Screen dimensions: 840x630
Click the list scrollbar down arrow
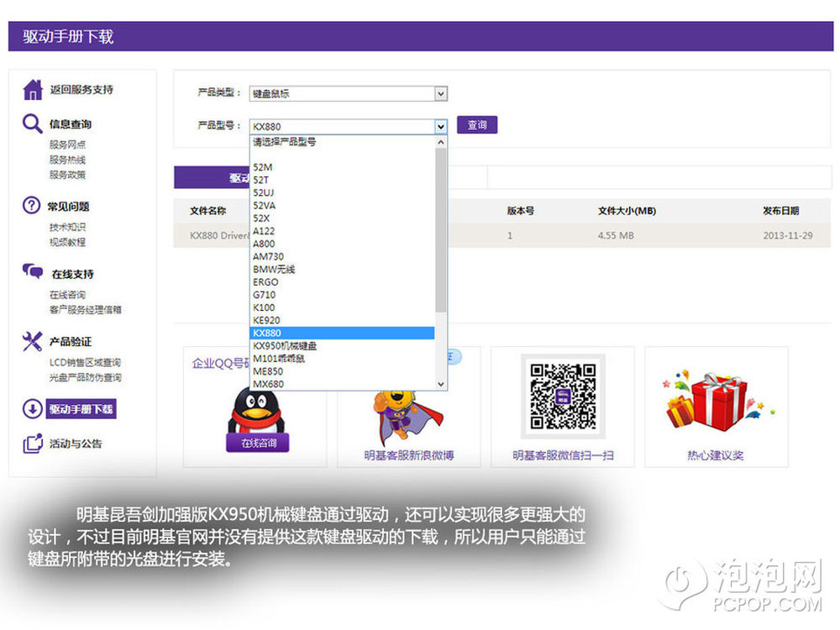tap(440, 384)
